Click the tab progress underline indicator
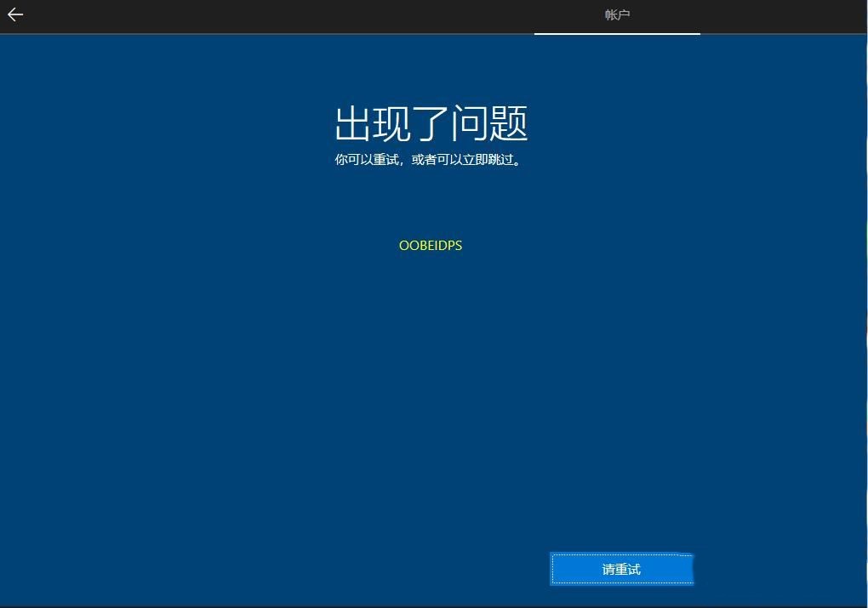The image size is (868, 608). 616,35
